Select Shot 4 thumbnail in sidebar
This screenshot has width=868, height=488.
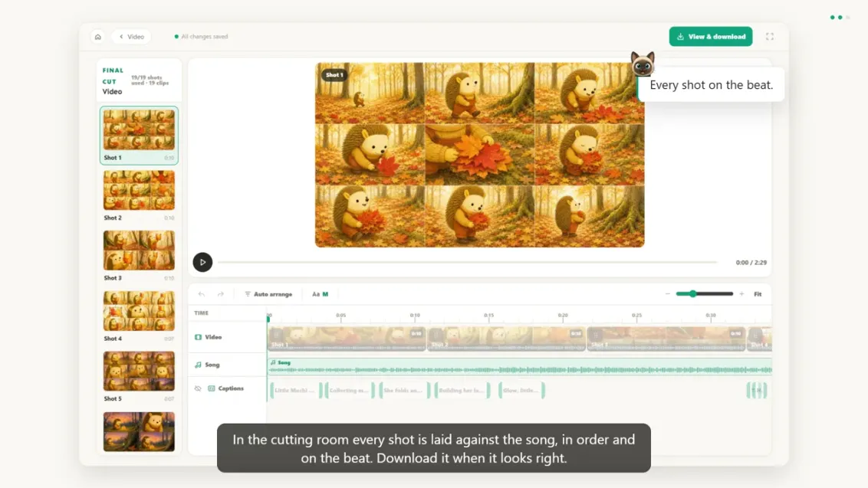(x=139, y=310)
